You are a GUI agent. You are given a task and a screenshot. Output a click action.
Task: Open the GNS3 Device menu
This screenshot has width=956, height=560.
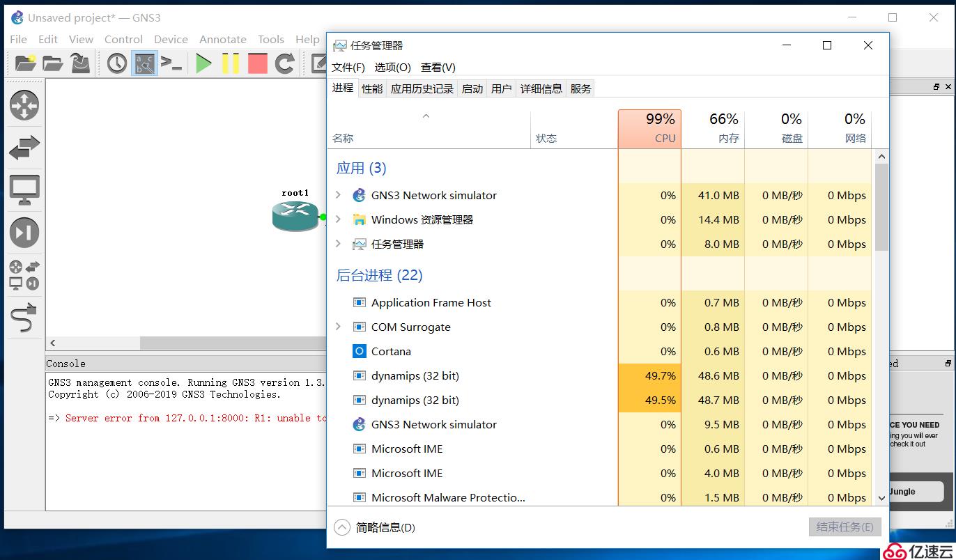171,39
